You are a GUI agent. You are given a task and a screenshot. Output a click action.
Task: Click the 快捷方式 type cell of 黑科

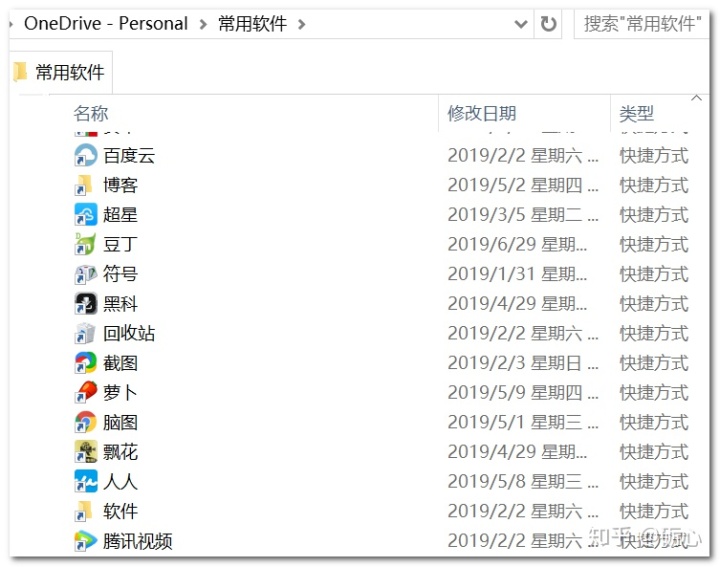click(654, 303)
